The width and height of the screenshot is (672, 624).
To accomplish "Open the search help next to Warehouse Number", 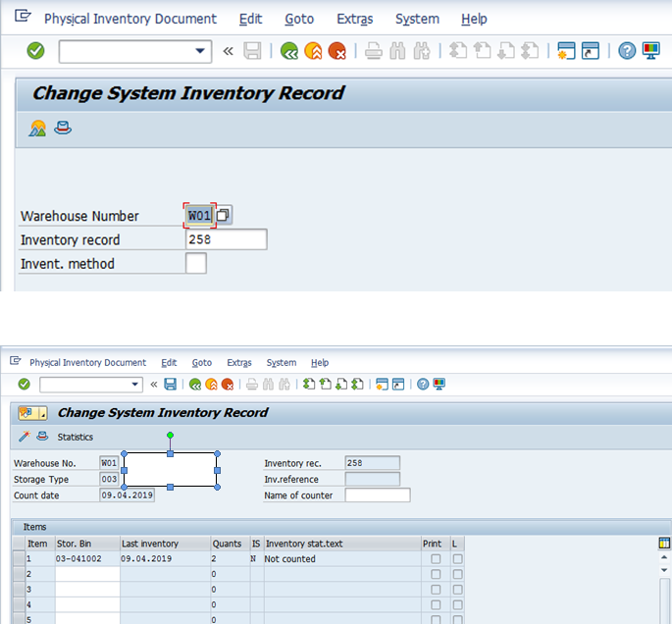I will (x=224, y=215).
